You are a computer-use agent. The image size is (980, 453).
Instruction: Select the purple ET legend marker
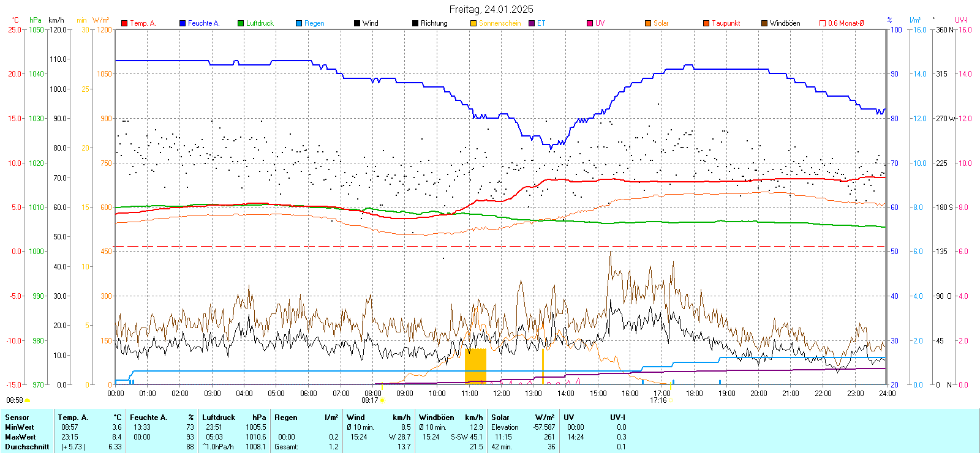click(532, 23)
